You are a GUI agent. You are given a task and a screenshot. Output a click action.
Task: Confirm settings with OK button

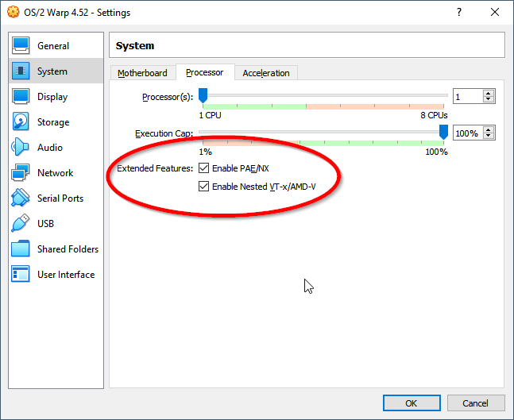(x=412, y=403)
